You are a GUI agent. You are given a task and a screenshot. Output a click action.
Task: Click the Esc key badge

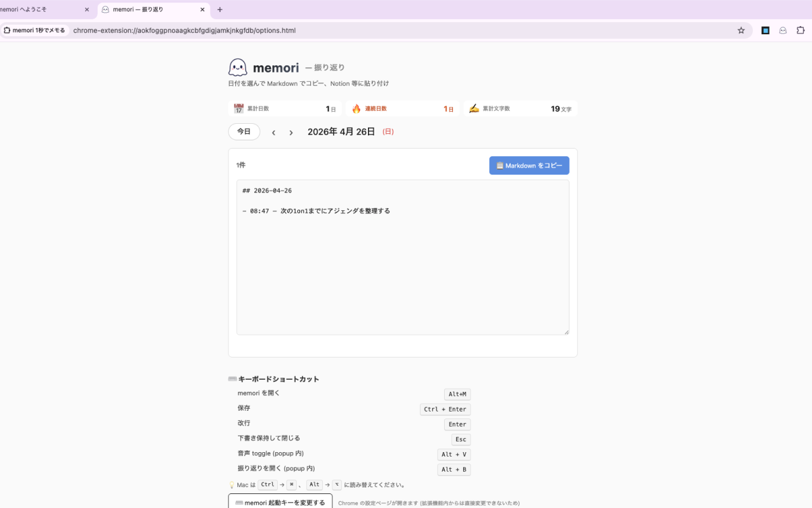(461, 439)
